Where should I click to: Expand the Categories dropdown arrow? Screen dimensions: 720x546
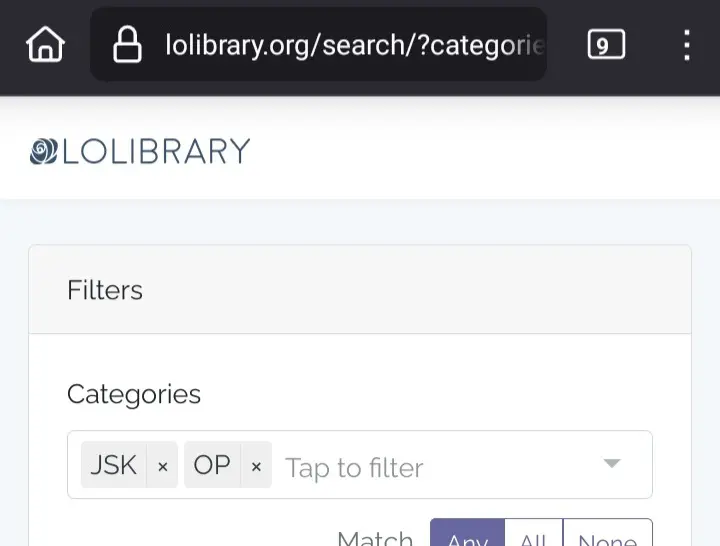point(612,463)
